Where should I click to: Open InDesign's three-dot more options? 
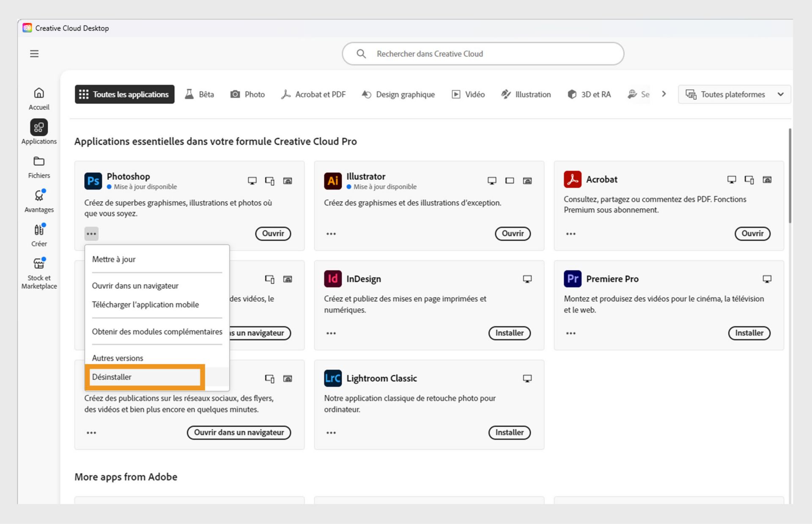tap(331, 333)
